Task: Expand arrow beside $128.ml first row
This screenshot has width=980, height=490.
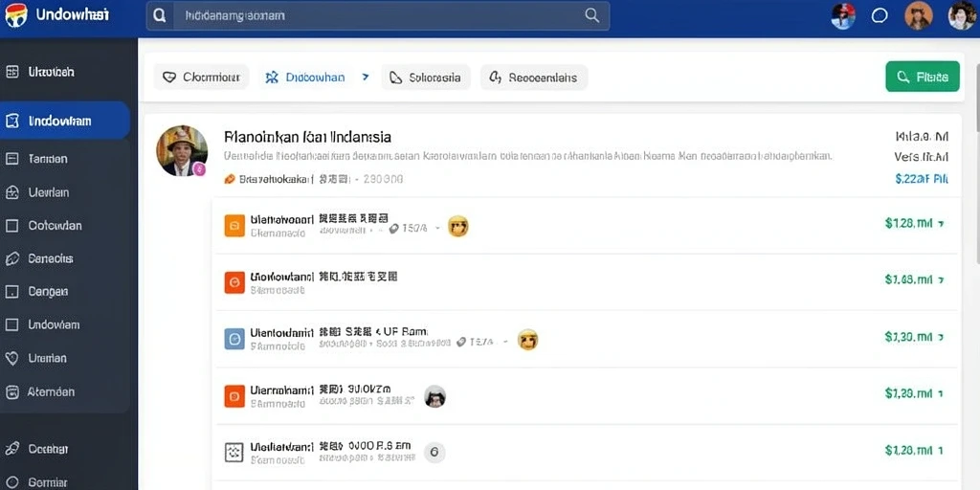Action: point(942,223)
